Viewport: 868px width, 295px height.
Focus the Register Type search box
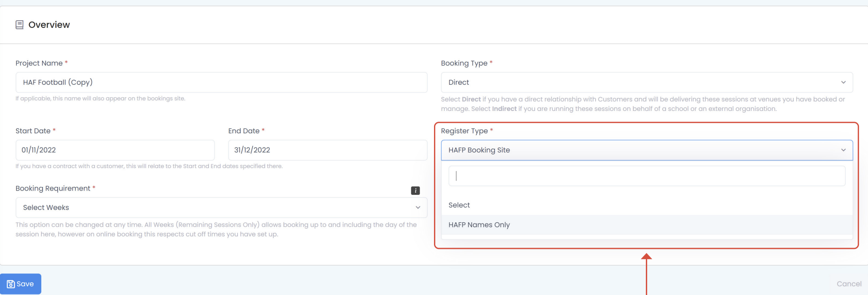pyautogui.click(x=647, y=176)
